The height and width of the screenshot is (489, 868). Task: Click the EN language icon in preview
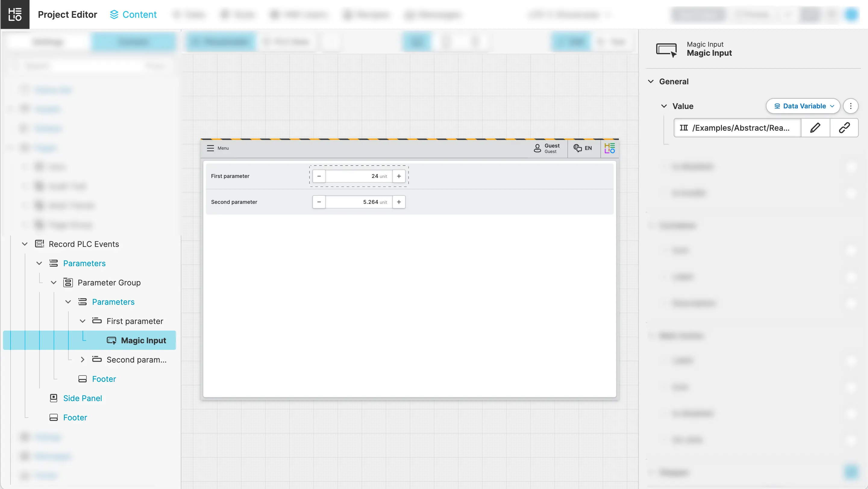point(578,148)
